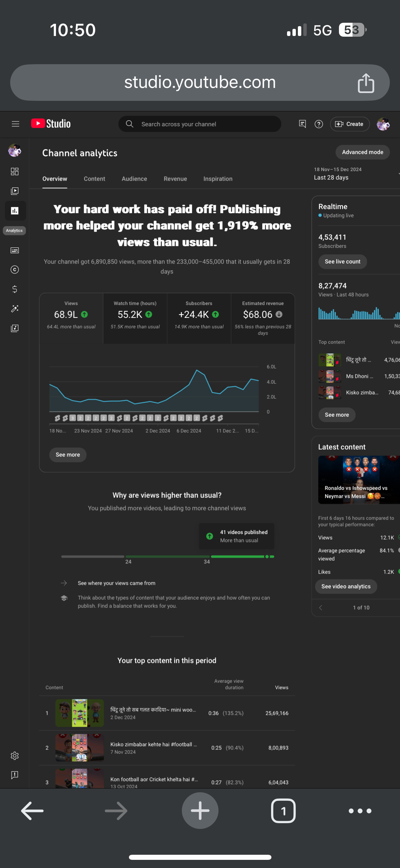Switch to the Audience tab
This screenshot has width=400, height=868.
(x=134, y=179)
